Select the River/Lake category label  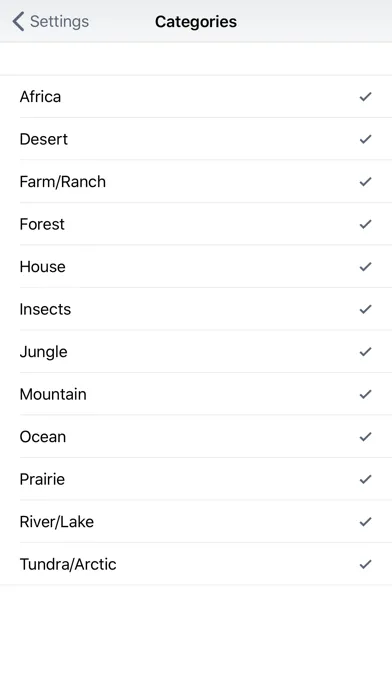(57, 522)
